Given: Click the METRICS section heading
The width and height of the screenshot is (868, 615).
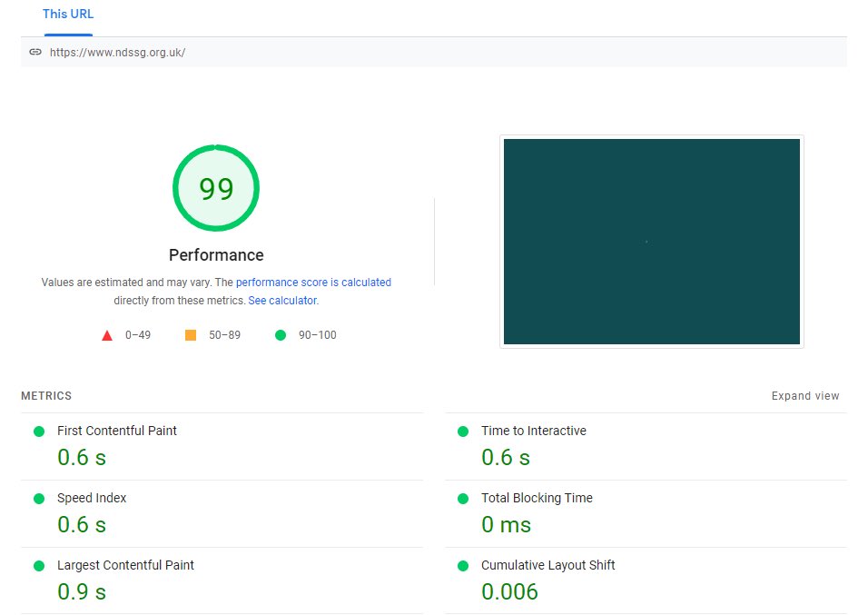Looking at the screenshot, I should pos(46,395).
